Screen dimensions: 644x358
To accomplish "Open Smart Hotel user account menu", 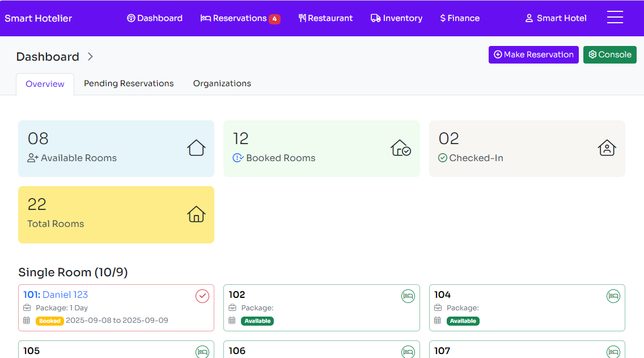I will pyautogui.click(x=556, y=18).
